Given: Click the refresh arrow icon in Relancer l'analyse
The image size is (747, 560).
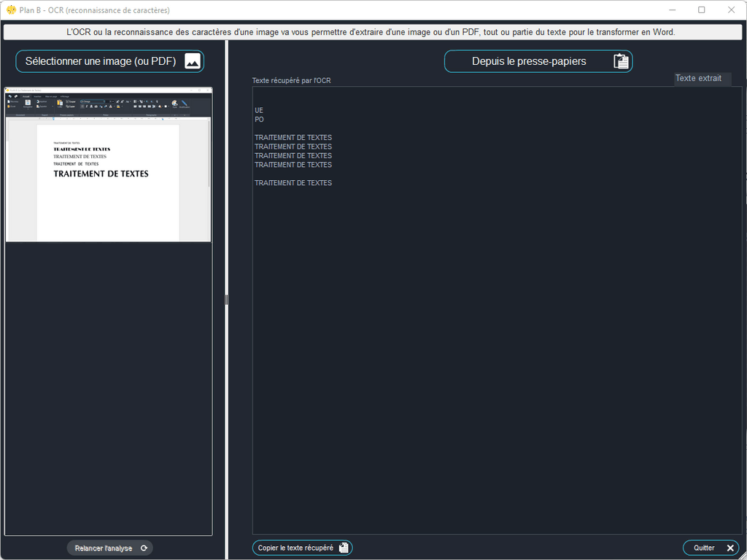Looking at the screenshot, I should (144, 548).
